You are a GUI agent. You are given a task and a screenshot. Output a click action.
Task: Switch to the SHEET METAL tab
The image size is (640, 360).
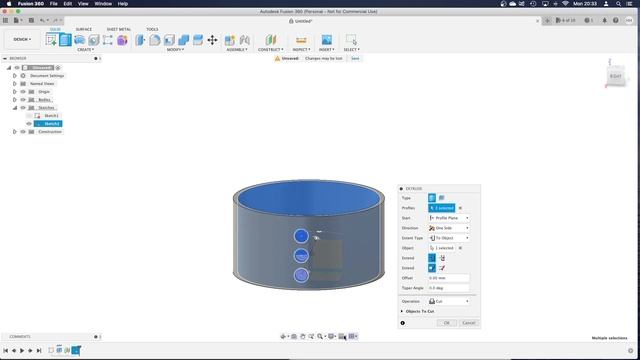119,29
